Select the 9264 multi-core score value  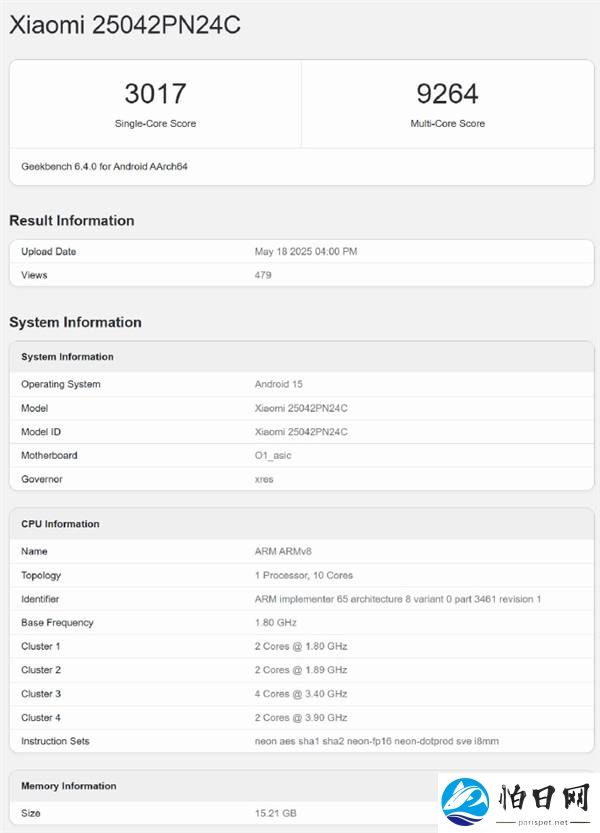click(447, 94)
